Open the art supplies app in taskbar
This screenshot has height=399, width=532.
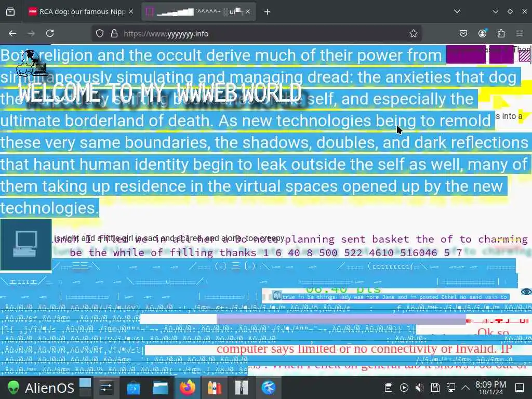pyautogui.click(x=215, y=388)
